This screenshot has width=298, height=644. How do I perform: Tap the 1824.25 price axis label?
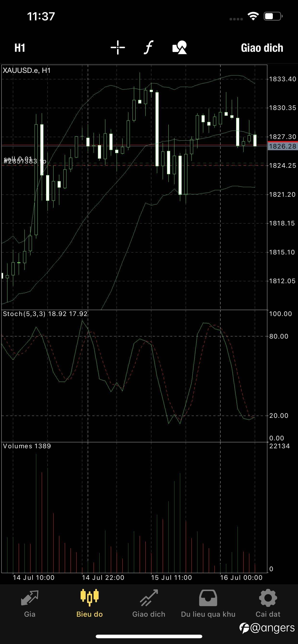pyautogui.click(x=282, y=166)
